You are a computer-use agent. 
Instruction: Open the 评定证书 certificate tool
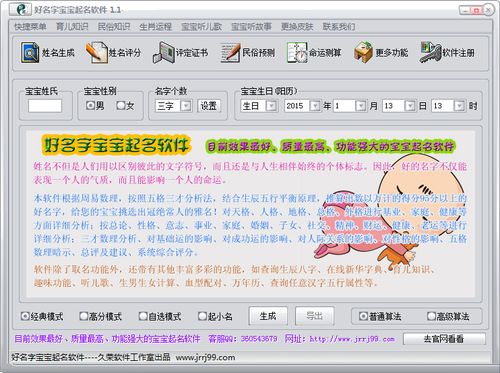coord(180,53)
